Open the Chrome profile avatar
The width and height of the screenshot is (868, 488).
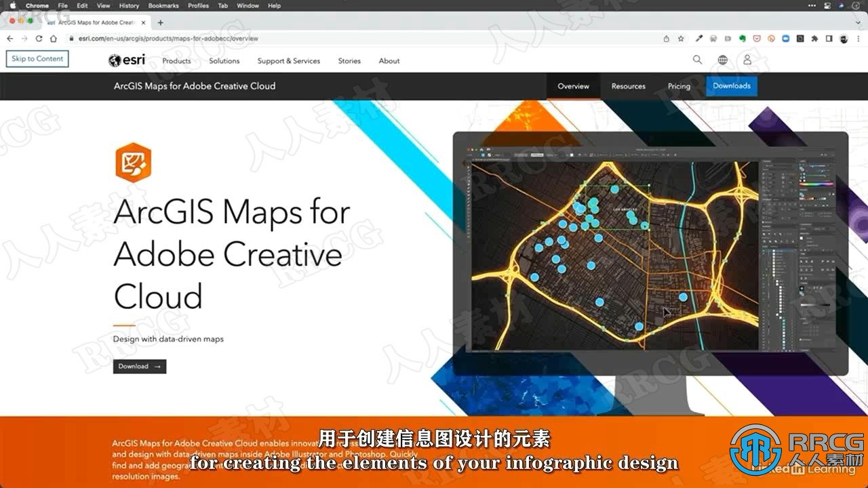844,39
